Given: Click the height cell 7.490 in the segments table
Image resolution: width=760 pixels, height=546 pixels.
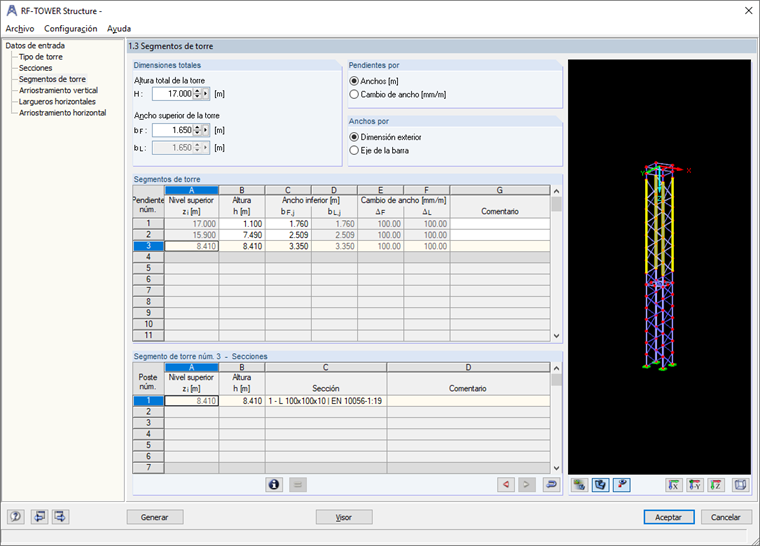Looking at the screenshot, I should [242, 235].
